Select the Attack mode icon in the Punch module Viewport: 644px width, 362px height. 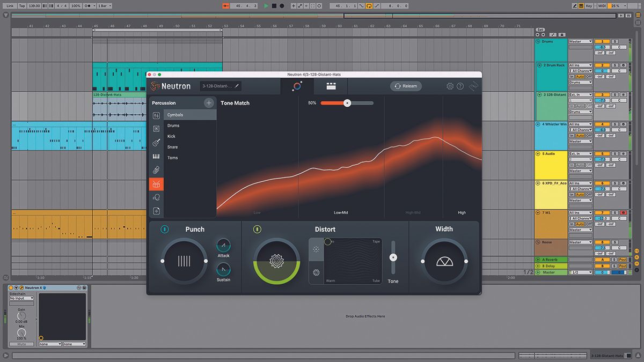pos(223,246)
